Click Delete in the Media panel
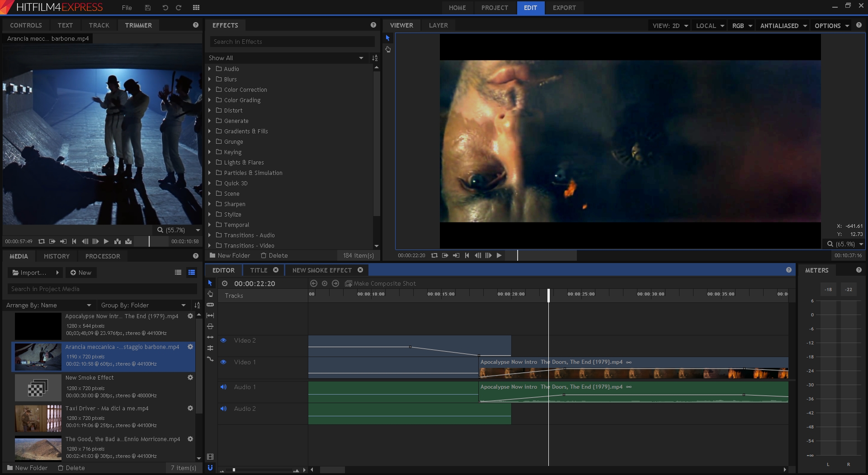Viewport: 868px width, 475px height. point(71,468)
